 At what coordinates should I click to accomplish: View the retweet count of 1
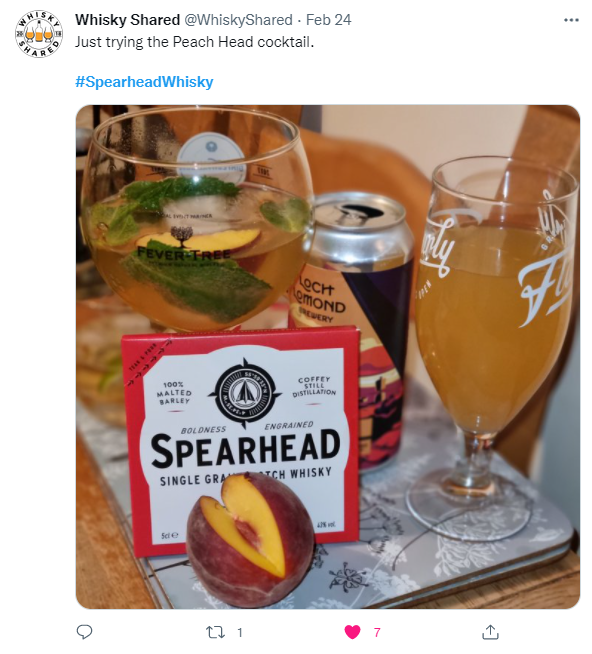click(x=240, y=633)
